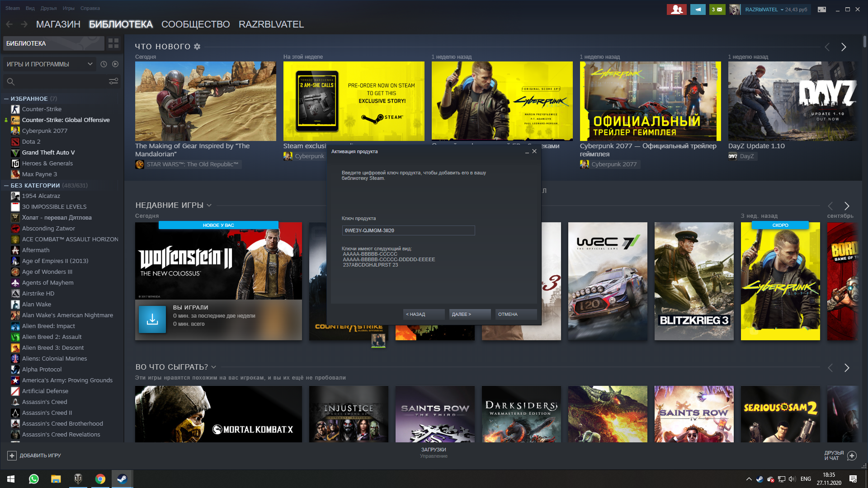Screen dimensions: 868x488
Task: Open the Blitzkrieg 3 game cover
Action: (694, 281)
